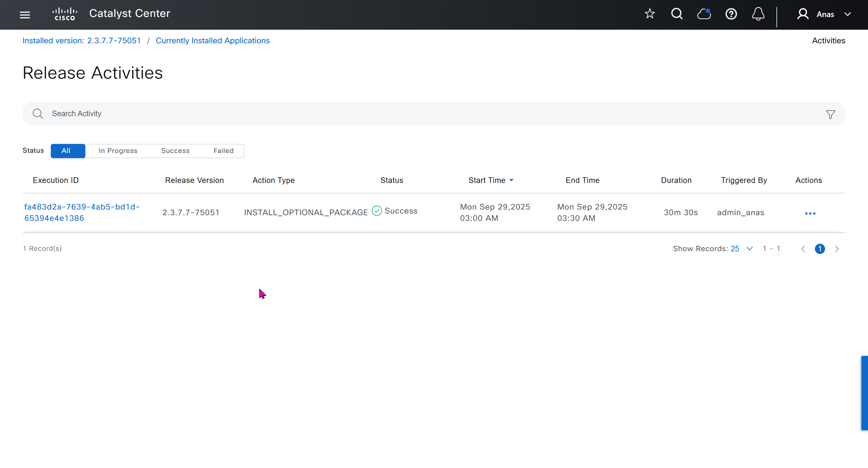This screenshot has height=468, width=868.
Task: Open global search magnifier in header
Action: coord(677,14)
